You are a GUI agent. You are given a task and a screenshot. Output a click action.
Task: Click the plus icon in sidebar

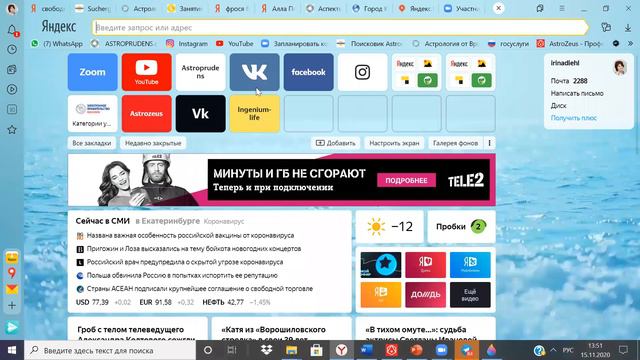(x=12, y=305)
